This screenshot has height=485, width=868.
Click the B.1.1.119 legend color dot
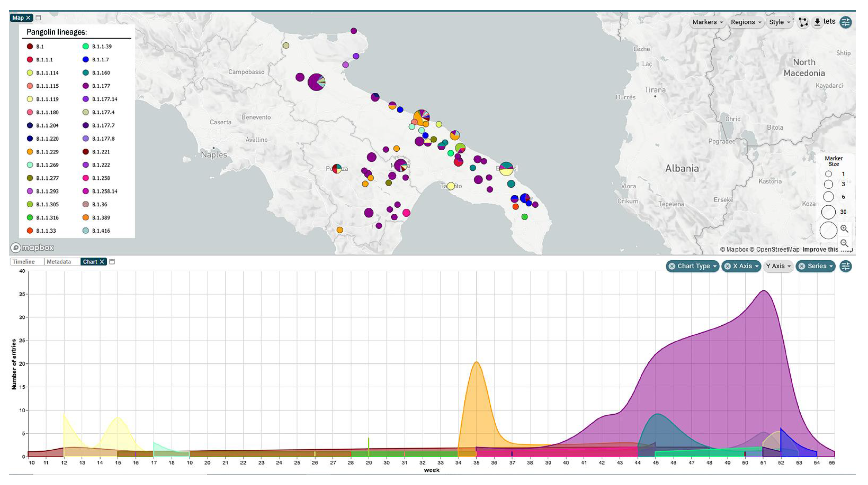(30, 99)
